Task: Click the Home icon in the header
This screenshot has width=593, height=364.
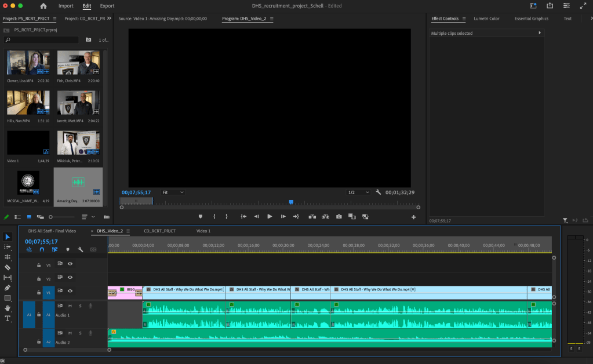Action: tap(43, 6)
